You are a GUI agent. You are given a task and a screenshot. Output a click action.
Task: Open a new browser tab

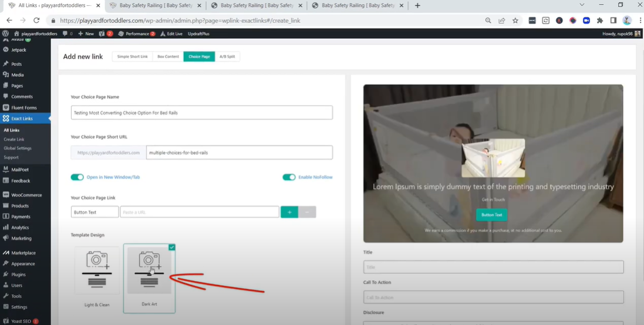point(417,5)
